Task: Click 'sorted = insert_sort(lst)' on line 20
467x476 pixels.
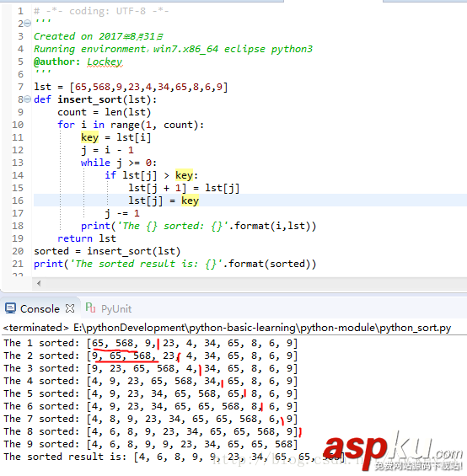Action: tap(107, 251)
